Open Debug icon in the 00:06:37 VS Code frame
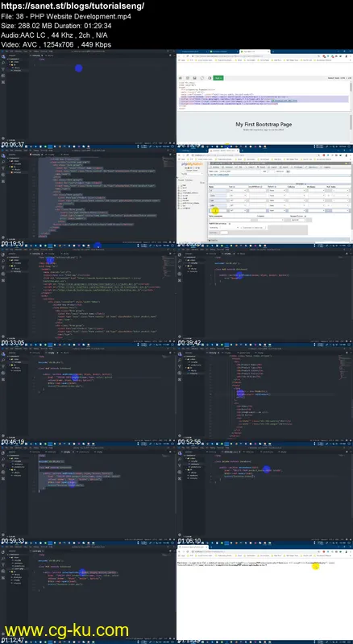This screenshot has width=353, height=644. click(3, 76)
